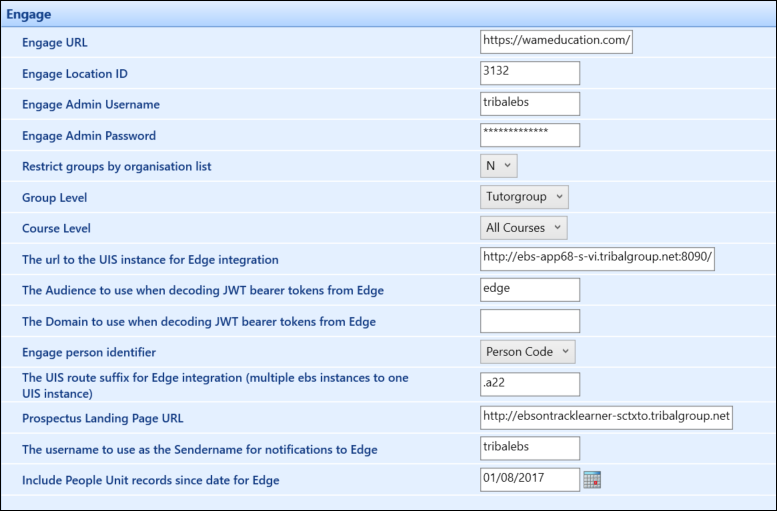777x511 pixels.
Task: Click 'The url to the UIS instance' label
Action: coord(150,260)
